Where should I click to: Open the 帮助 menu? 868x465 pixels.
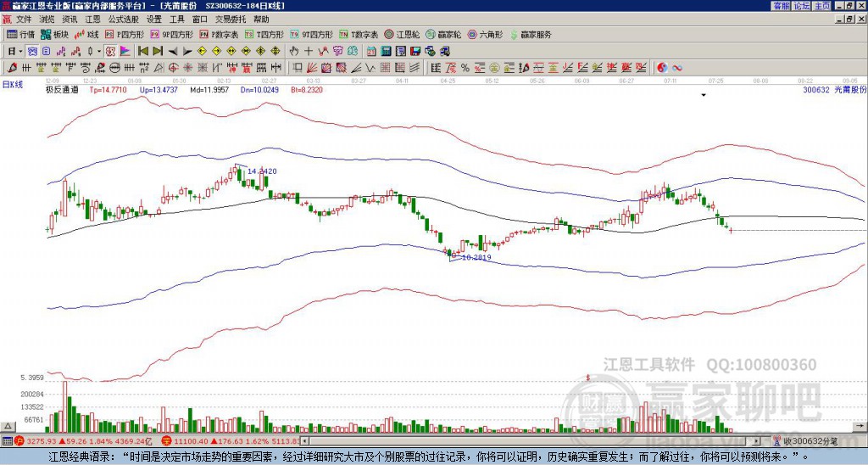tap(261, 20)
